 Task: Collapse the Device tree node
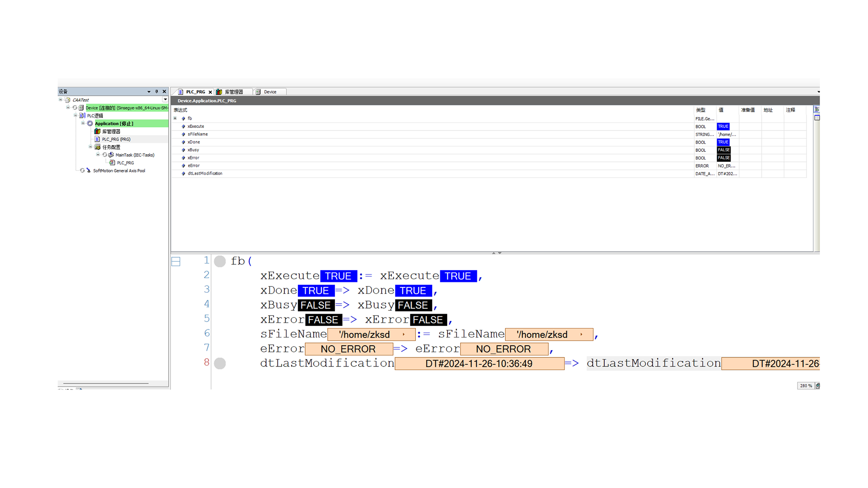point(68,108)
